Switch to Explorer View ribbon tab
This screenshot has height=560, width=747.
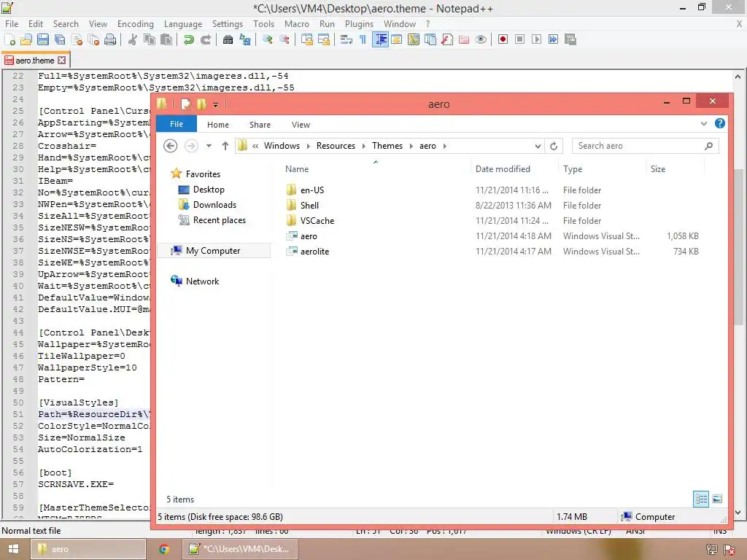click(301, 125)
